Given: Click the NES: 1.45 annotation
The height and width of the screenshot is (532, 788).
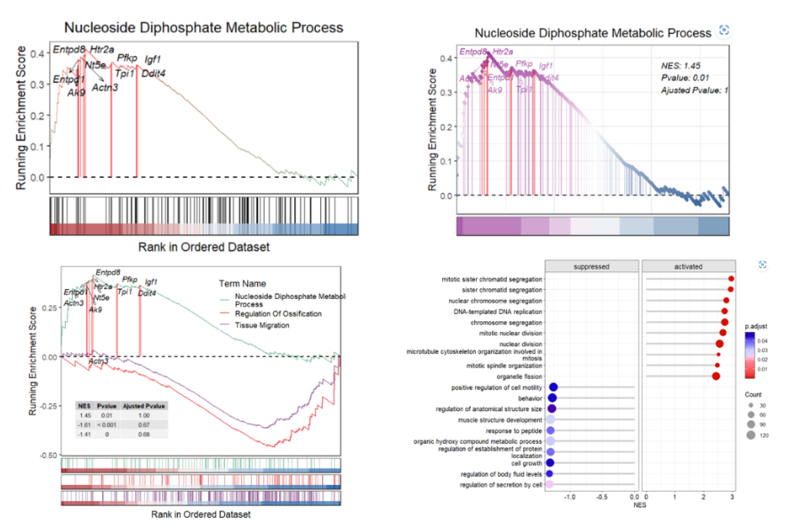Looking at the screenshot, I should point(680,66).
